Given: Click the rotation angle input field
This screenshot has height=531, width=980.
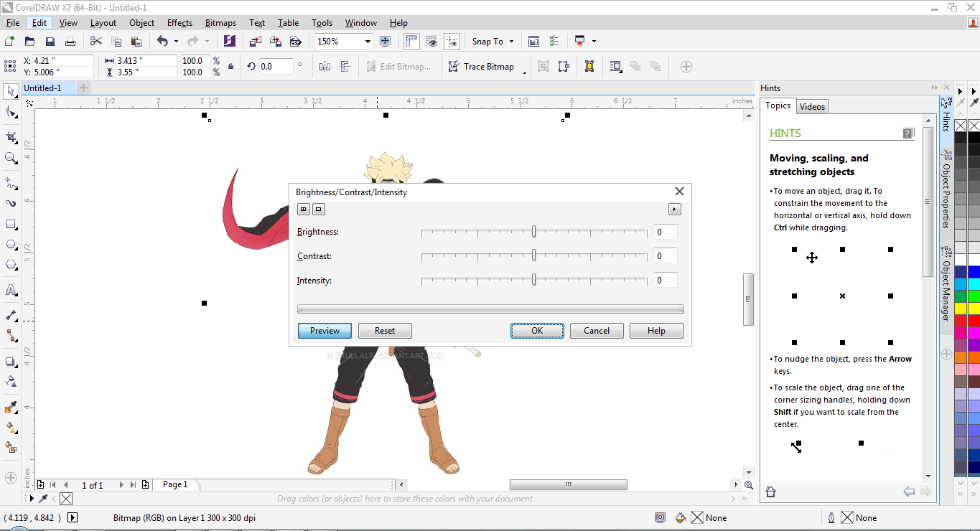Looking at the screenshot, I should click(x=275, y=67).
